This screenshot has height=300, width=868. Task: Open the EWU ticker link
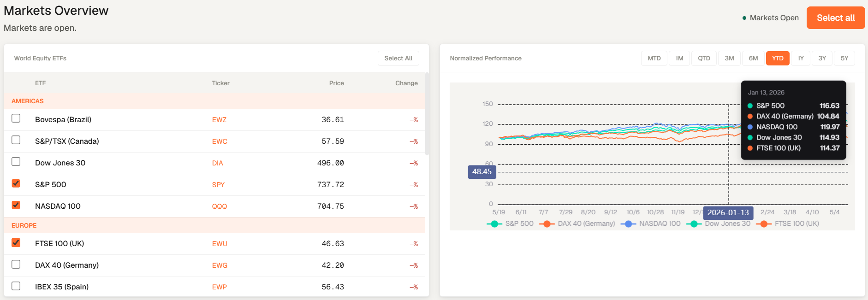coord(220,244)
